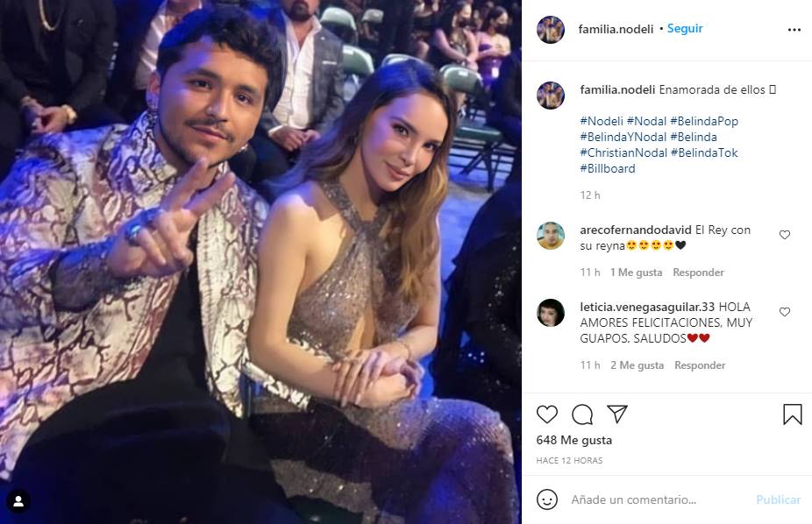Open the emoji picker smiley icon
Screen dimensions: 812x524
547,499
